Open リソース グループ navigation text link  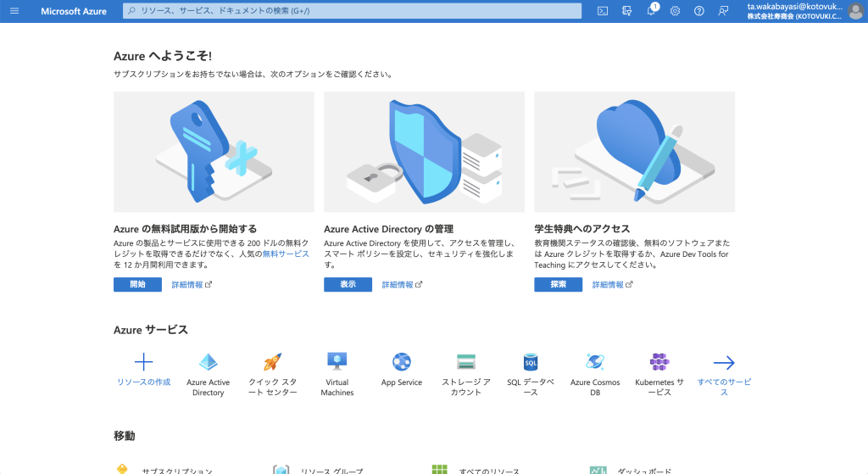click(331, 471)
